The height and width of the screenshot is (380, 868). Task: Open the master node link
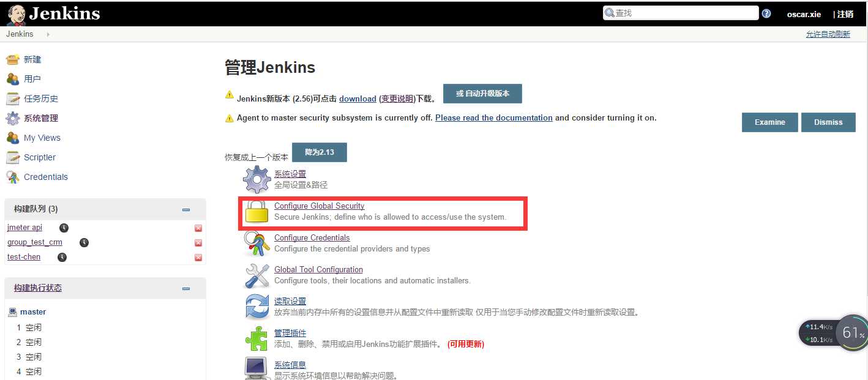[x=33, y=312]
